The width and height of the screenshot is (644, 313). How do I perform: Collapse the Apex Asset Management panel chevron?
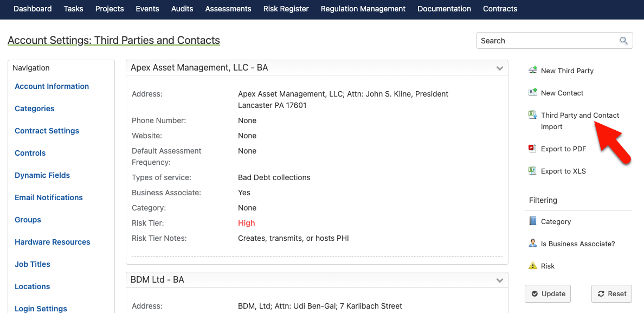tap(499, 68)
